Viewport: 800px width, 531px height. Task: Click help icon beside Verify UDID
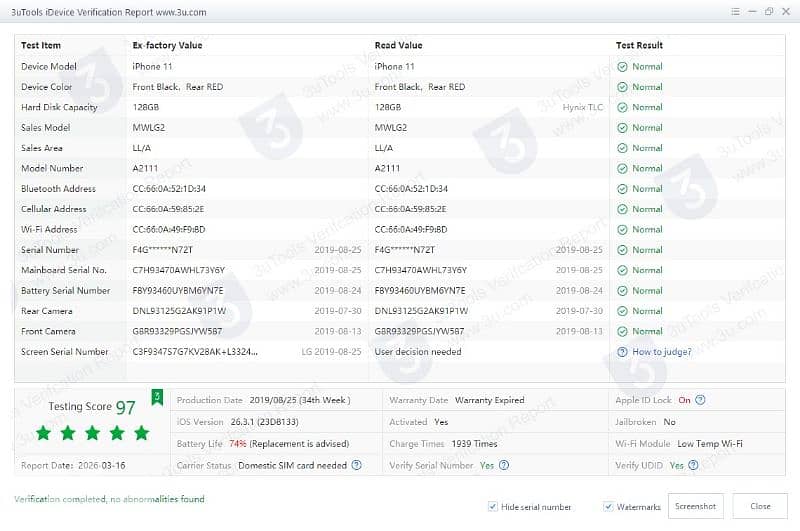[x=693, y=465]
